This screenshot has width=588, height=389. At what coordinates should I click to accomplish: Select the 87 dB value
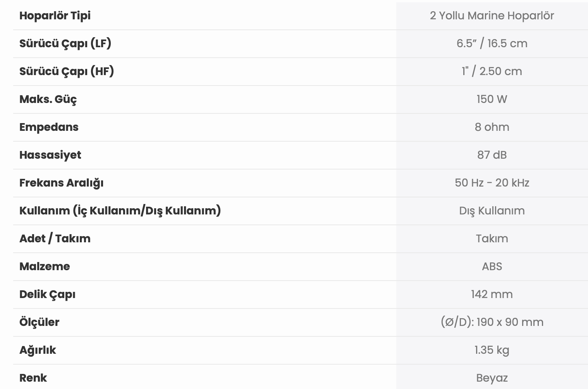(492, 155)
